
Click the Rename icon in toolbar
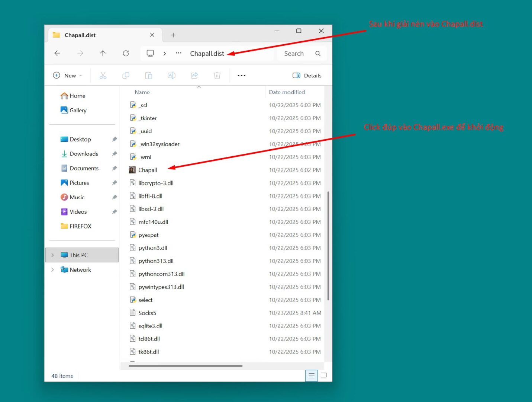click(171, 76)
